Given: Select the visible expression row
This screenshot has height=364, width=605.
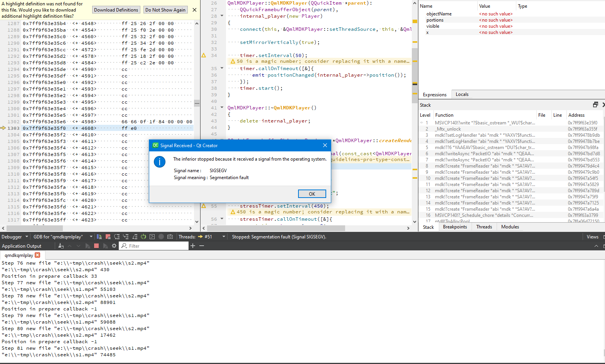Looking at the screenshot, I should point(511,26).
